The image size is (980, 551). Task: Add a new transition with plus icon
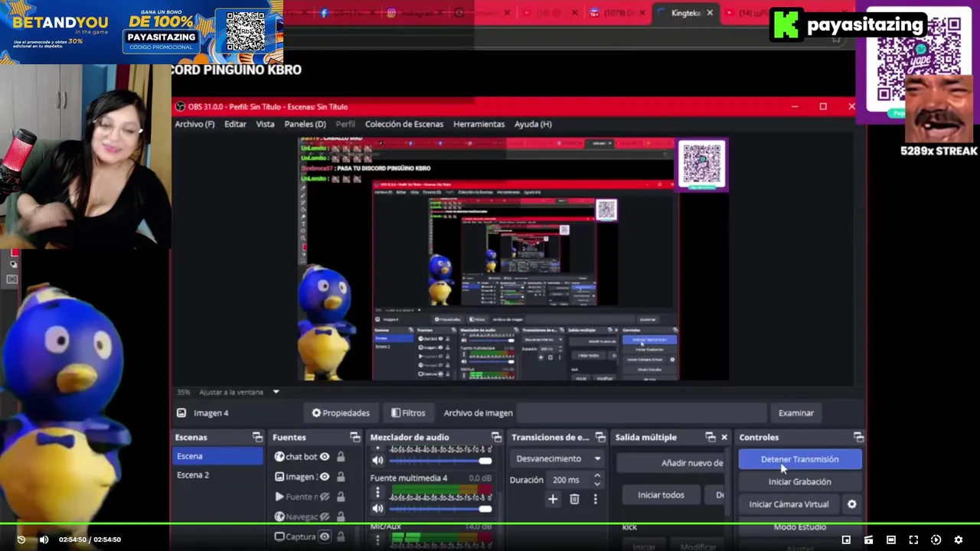coord(553,499)
